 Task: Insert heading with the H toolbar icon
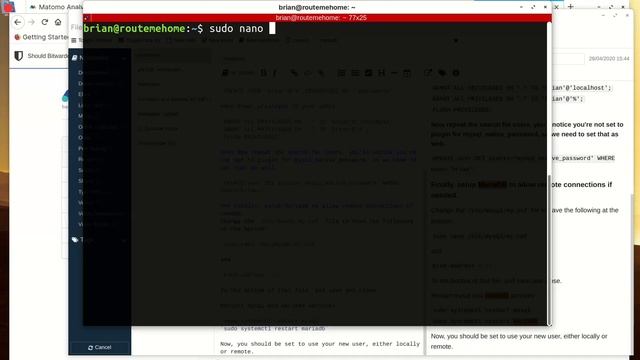click(381, 73)
